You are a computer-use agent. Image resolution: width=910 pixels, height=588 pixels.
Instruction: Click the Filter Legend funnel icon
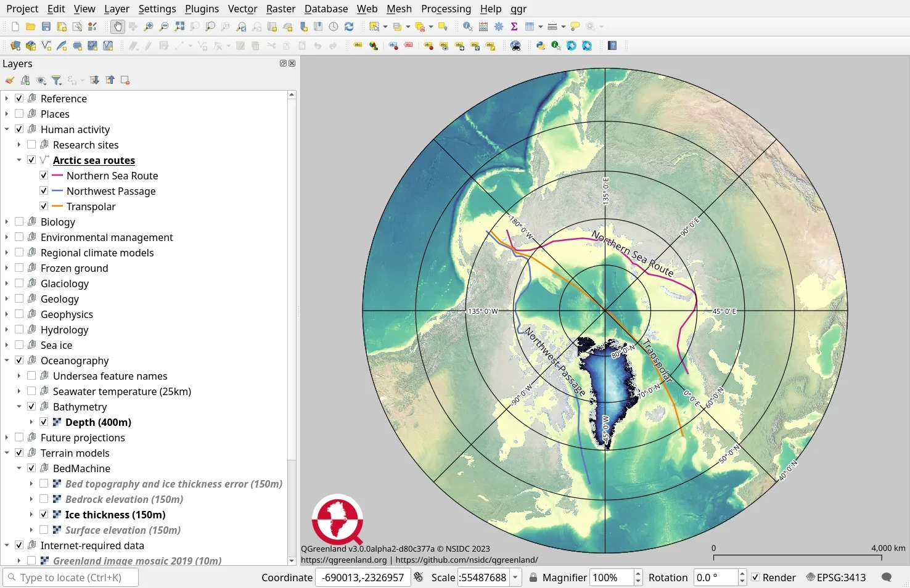tap(57, 80)
